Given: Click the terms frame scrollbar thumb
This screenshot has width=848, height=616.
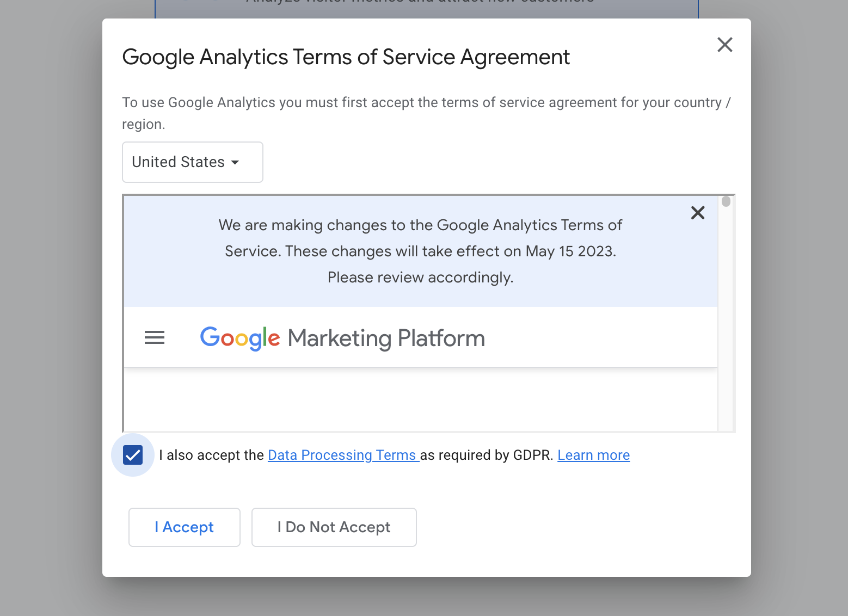Looking at the screenshot, I should point(726,201).
